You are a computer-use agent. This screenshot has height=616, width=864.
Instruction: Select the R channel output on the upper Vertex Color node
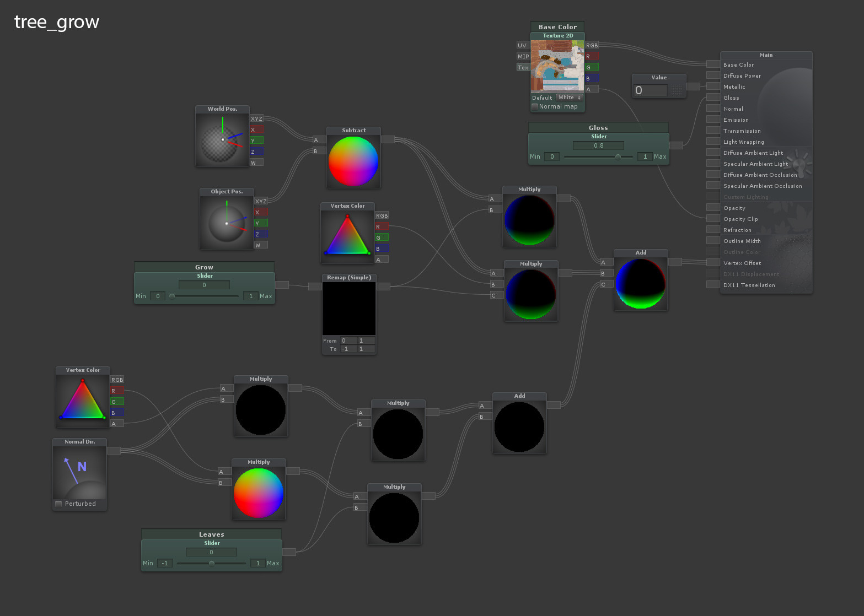pyautogui.click(x=381, y=226)
